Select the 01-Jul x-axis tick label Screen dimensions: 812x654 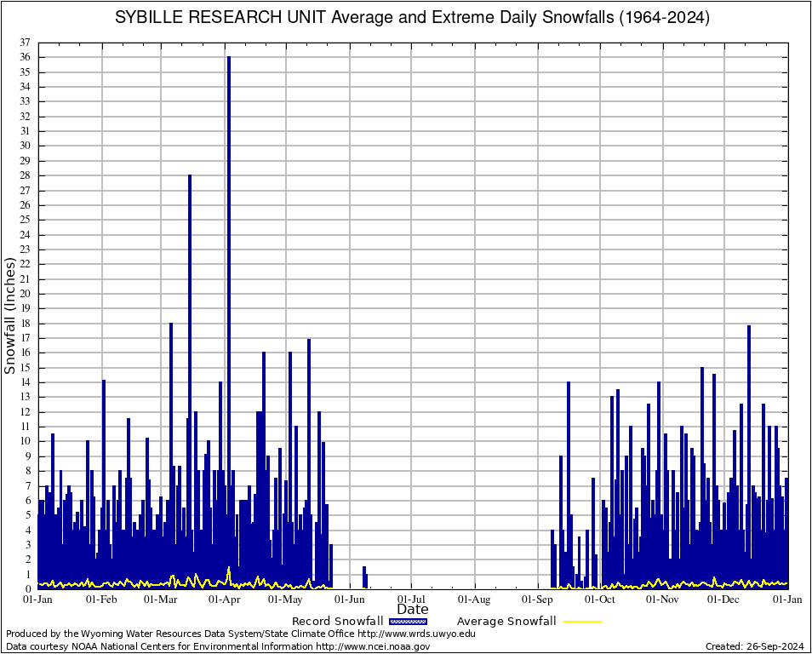412,599
